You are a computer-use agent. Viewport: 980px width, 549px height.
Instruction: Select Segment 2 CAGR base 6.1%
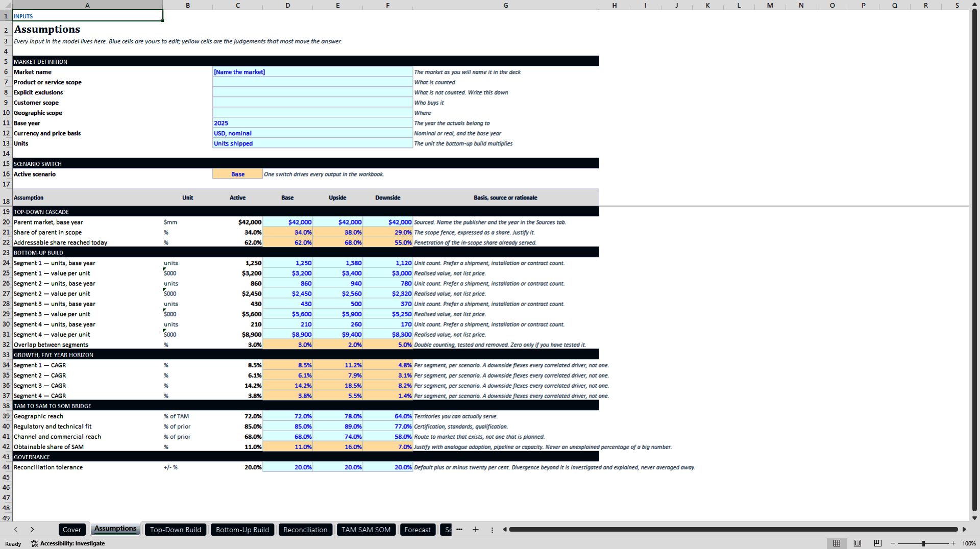(288, 375)
